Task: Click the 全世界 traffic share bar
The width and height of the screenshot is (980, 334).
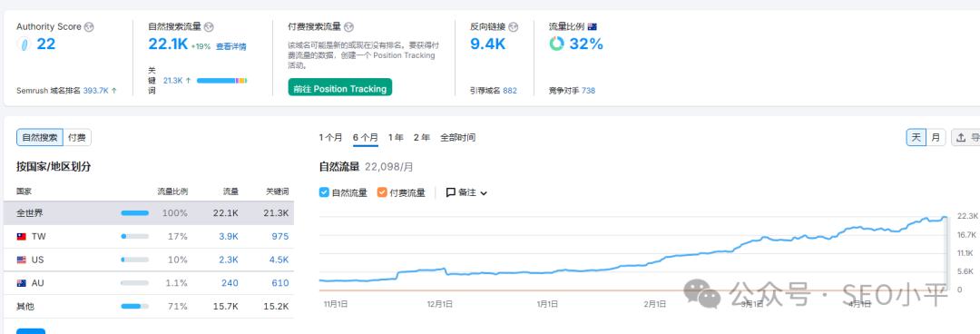Action: point(135,213)
